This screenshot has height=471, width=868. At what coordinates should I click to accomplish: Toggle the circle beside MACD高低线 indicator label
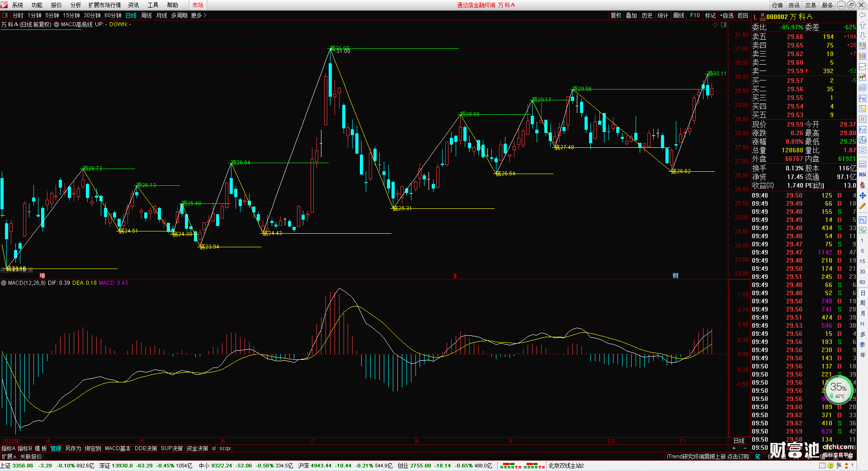pyautogui.click(x=57, y=24)
